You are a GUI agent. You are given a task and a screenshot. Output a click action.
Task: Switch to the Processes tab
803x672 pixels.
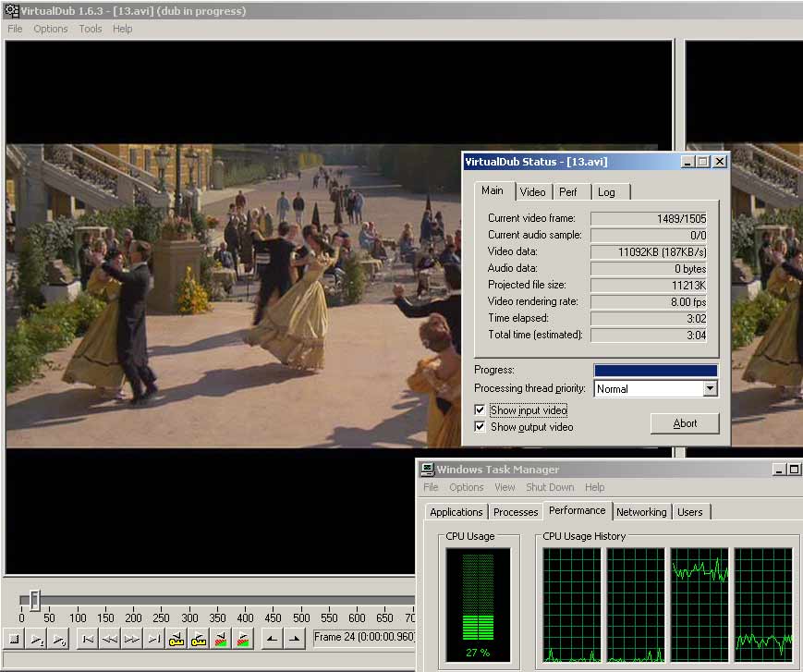[x=516, y=512]
